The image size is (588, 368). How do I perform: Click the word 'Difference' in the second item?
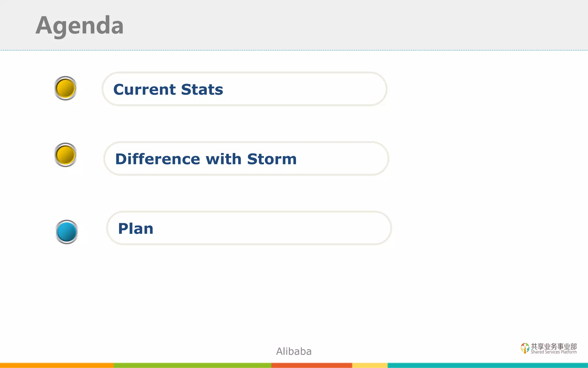(x=158, y=159)
